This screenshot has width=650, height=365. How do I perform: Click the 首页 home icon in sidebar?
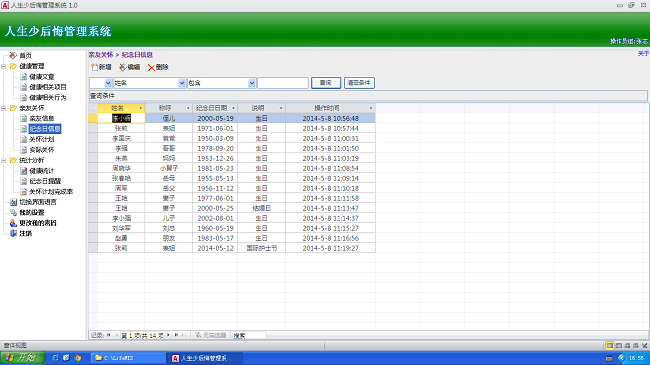pos(13,55)
